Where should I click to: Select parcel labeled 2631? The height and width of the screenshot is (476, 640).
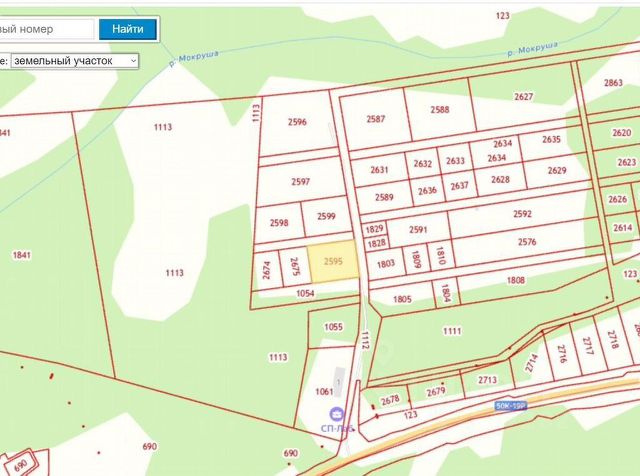(x=379, y=169)
